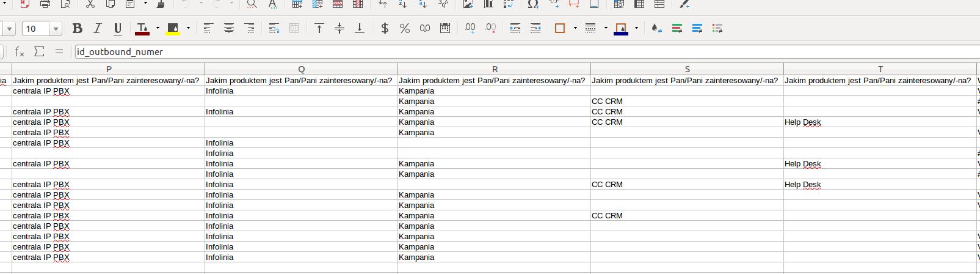Image resolution: width=980 pixels, height=274 pixels.
Task: Select the Clone Formatting paintbrush
Action: tap(161, 4)
